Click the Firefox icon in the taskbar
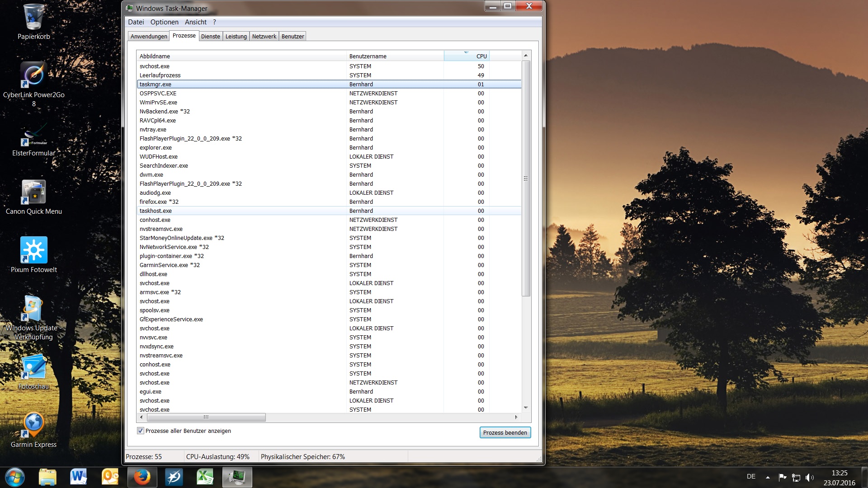This screenshot has width=868, height=488. 142,477
